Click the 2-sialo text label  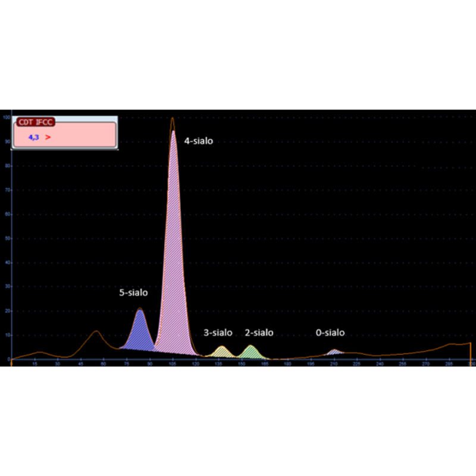[259, 333]
